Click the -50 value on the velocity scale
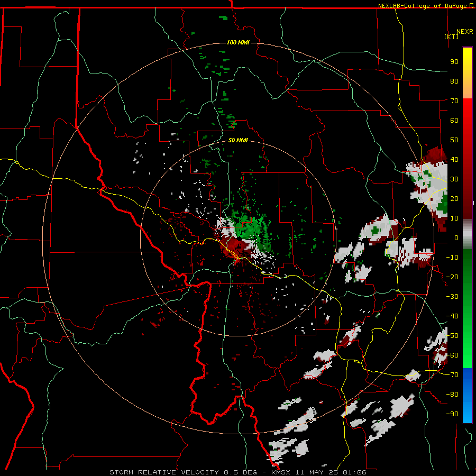 click(x=452, y=336)
